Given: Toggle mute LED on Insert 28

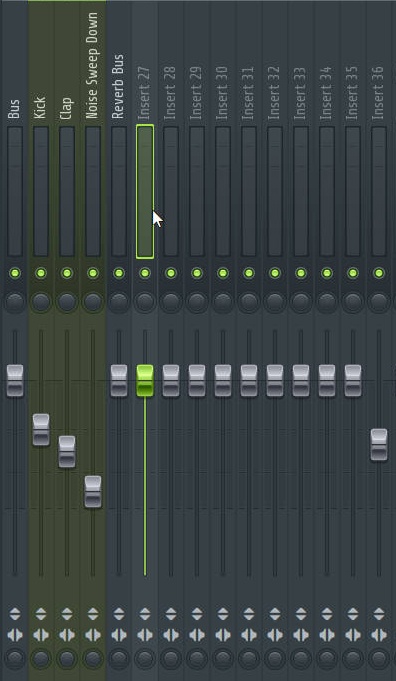Looking at the screenshot, I should click(171, 273).
